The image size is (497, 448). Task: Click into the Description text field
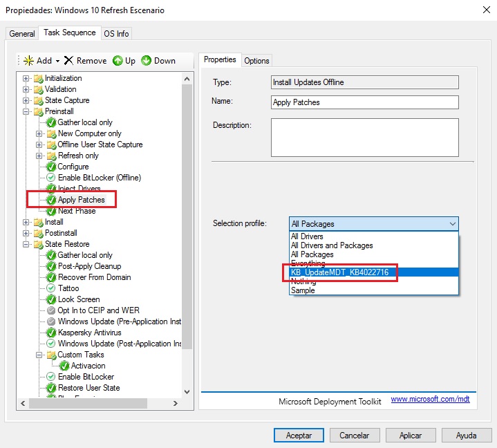(365, 138)
